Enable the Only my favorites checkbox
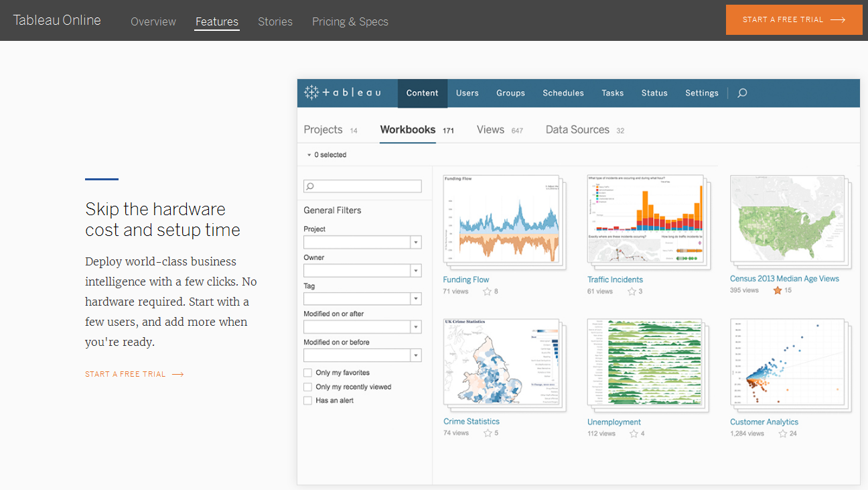This screenshot has height=490, width=868. click(308, 373)
